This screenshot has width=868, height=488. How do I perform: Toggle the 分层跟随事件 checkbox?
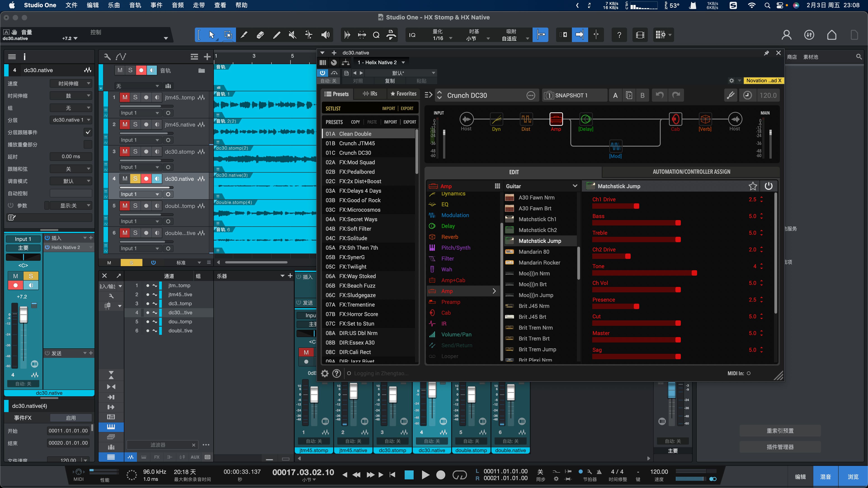pos(88,132)
